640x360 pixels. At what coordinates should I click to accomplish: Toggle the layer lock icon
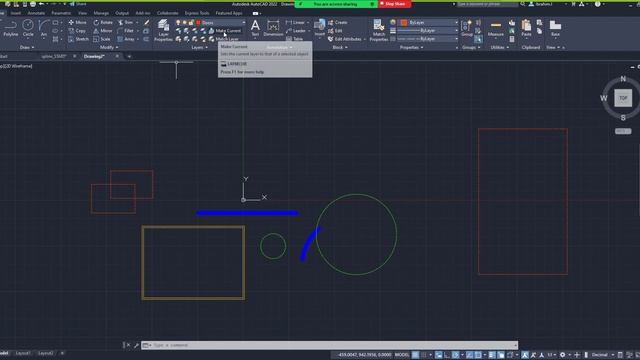click(x=191, y=22)
